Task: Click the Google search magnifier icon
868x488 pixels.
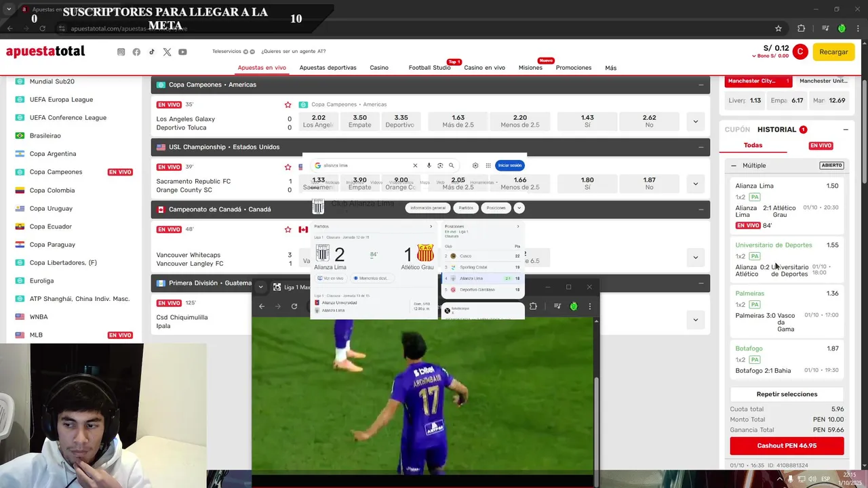Action: coord(451,165)
